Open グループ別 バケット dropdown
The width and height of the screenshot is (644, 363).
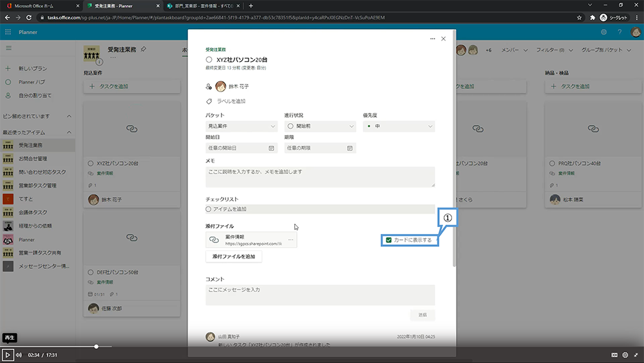point(606,50)
